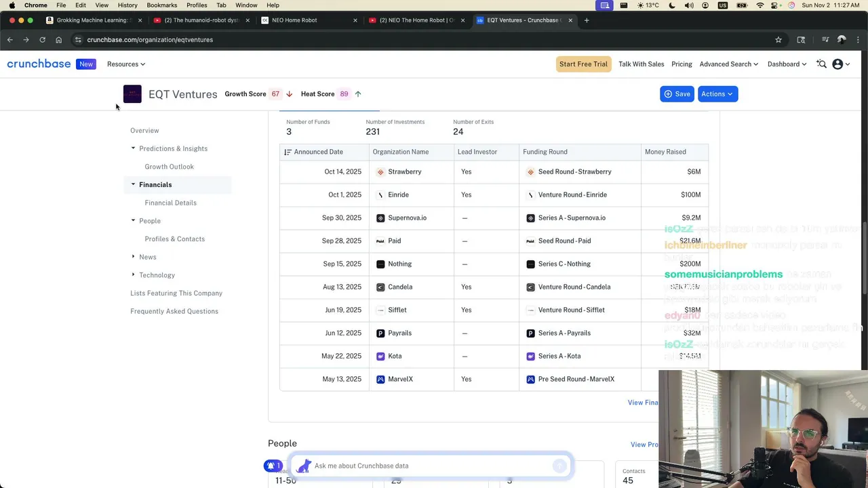Open Lists Featuring This Company
The width and height of the screenshot is (868, 488).
point(176,293)
